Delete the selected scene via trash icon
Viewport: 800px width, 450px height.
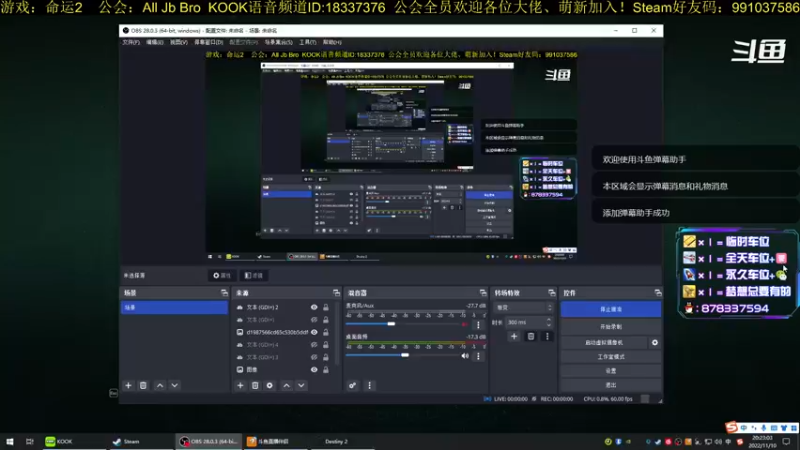[x=143, y=386]
